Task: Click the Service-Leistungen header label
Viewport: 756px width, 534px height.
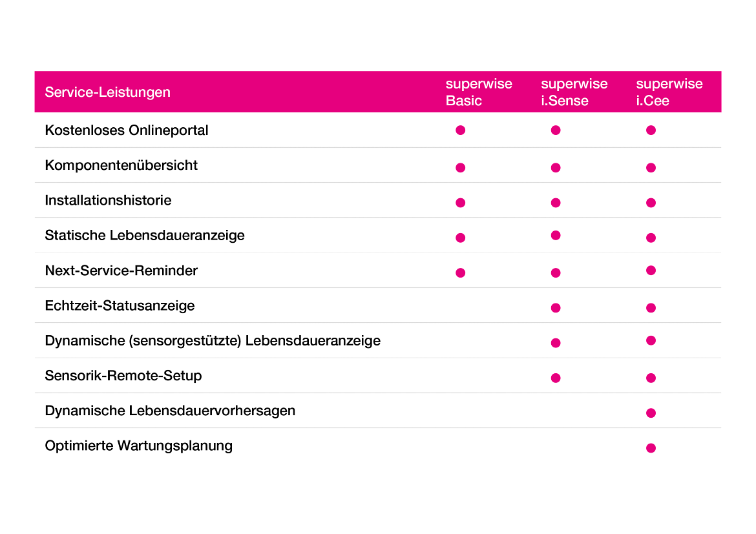Action: 107,92
